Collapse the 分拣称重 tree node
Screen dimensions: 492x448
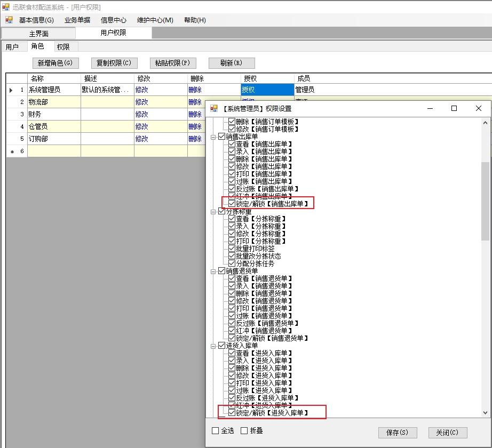(213, 212)
